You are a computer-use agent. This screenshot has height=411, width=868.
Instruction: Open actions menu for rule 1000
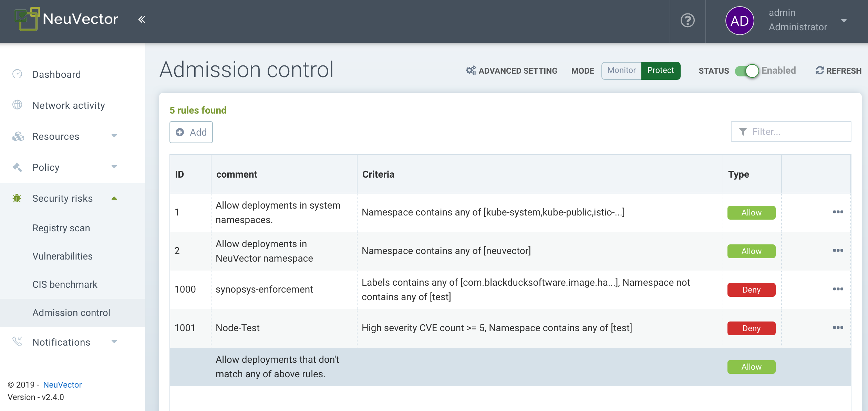tap(838, 289)
